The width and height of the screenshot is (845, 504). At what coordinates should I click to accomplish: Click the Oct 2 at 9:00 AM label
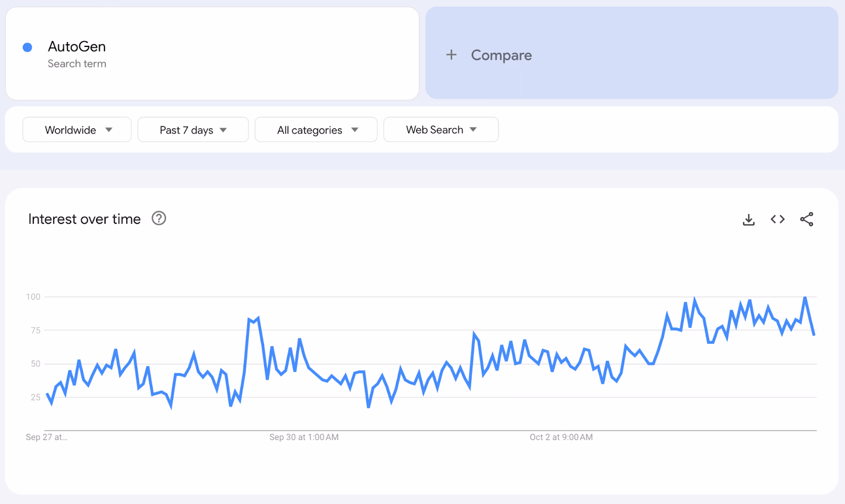click(x=561, y=437)
